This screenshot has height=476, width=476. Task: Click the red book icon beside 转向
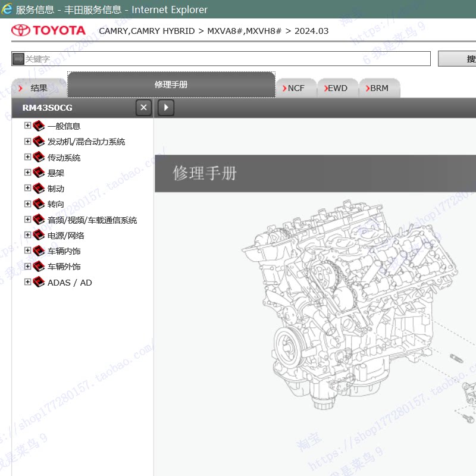tap(39, 204)
